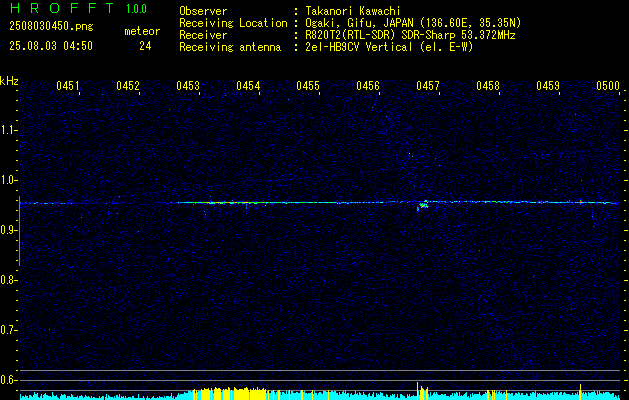Click time marker 0456
The height and width of the screenshot is (400, 629).
368,86
